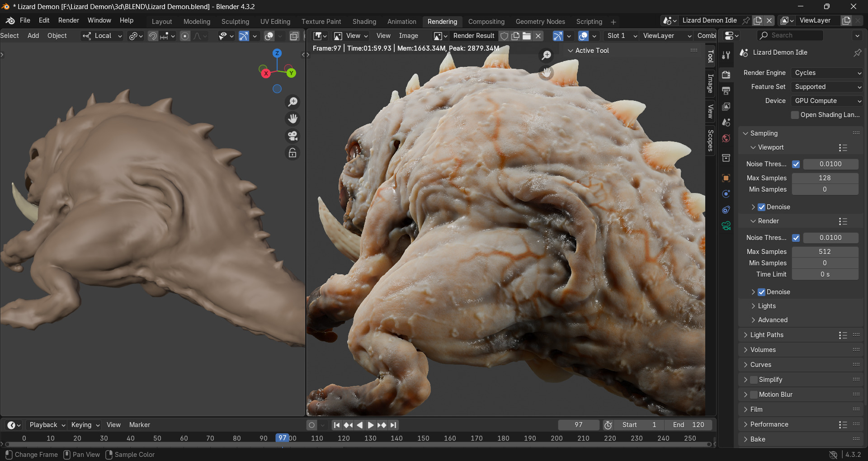Open the Playback popover in timeline
Image resolution: width=868 pixels, height=461 pixels.
(x=47, y=425)
